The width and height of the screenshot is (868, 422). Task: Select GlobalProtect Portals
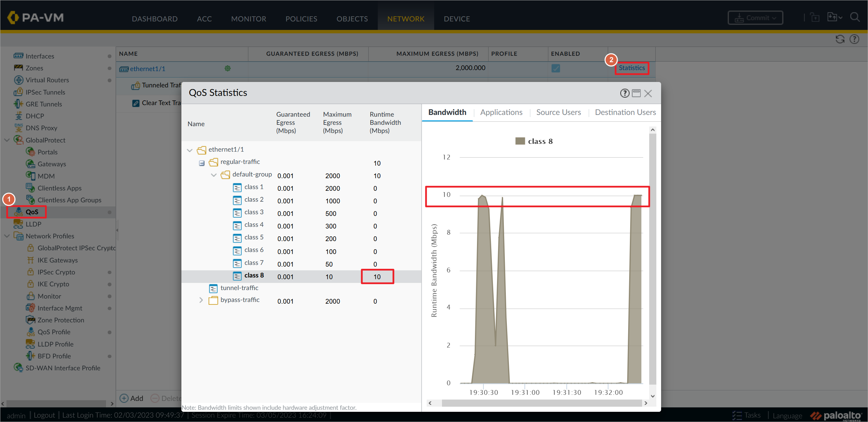coord(47,152)
